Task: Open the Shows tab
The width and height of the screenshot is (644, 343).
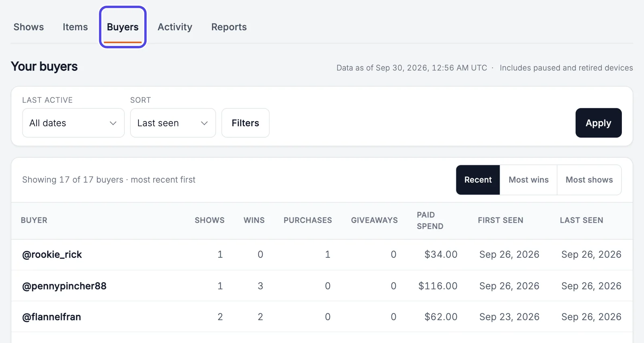Action: point(29,27)
